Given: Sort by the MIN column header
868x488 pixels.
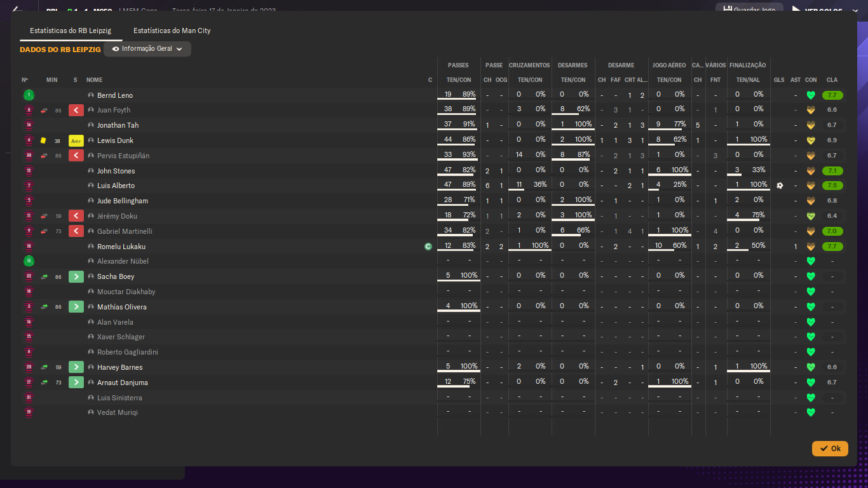Looking at the screenshot, I should [x=52, y=80].
